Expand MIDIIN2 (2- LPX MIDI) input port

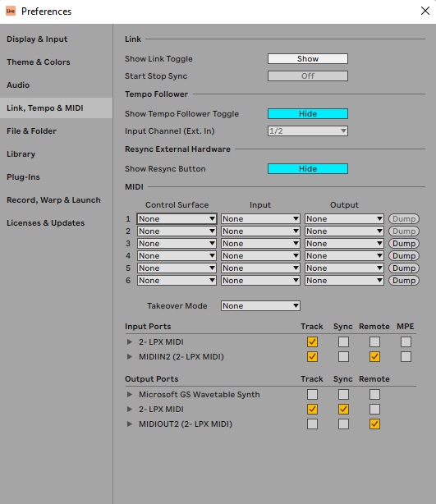click(129, 357)
